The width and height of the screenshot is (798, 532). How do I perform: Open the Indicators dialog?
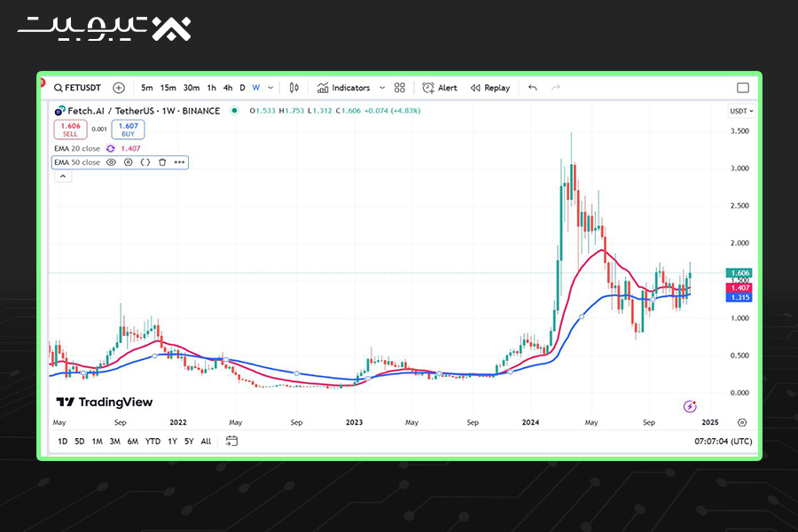[x=343, y=88]
